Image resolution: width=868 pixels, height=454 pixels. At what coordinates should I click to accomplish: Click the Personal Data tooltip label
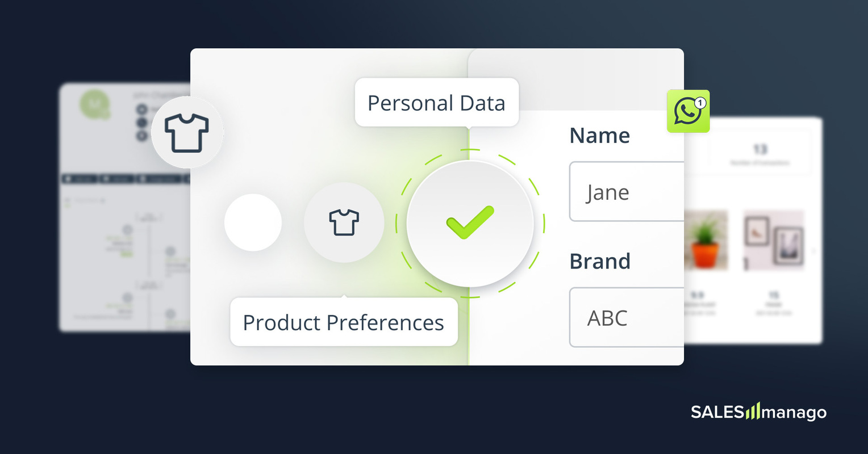pyautogui.click(x=436, y=103)
